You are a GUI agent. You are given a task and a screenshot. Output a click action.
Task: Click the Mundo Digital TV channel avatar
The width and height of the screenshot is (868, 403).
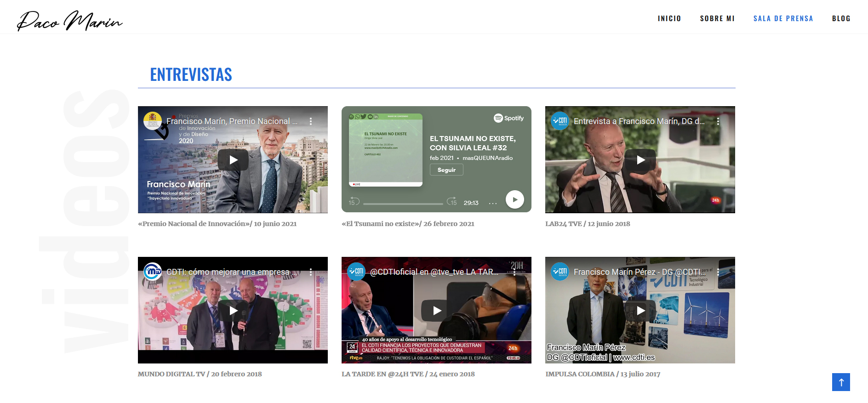153,272
